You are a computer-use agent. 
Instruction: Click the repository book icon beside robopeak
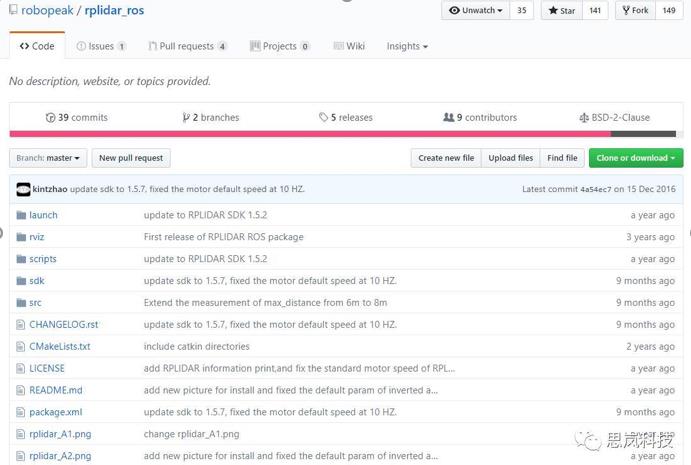pos(13,10)
